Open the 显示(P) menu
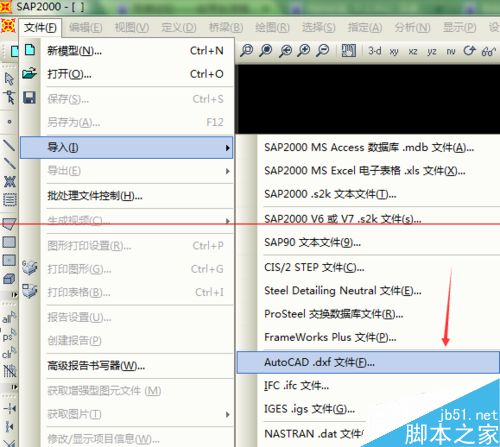The height and width of the screenshot is (447, 500). pos(459,27)
